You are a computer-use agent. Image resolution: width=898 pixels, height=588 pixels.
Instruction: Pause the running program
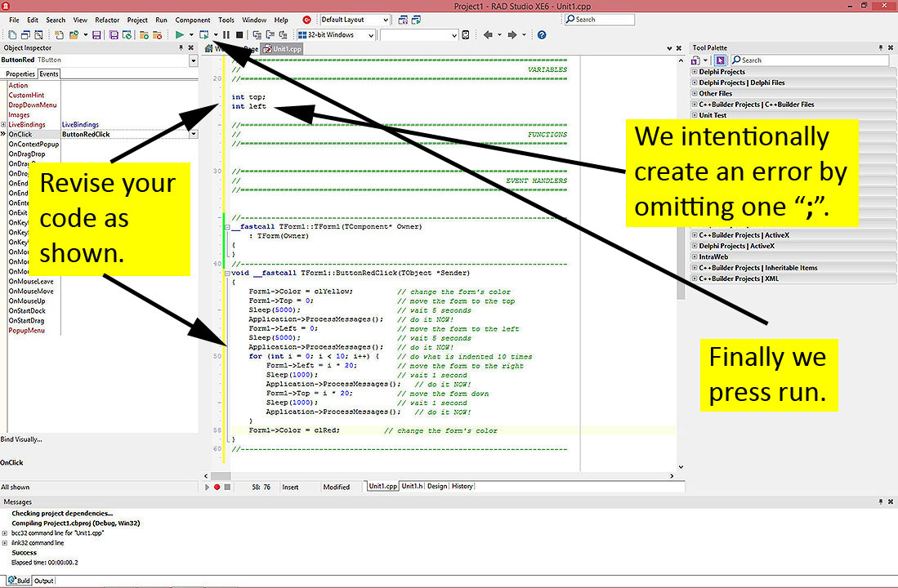point(226,35)
